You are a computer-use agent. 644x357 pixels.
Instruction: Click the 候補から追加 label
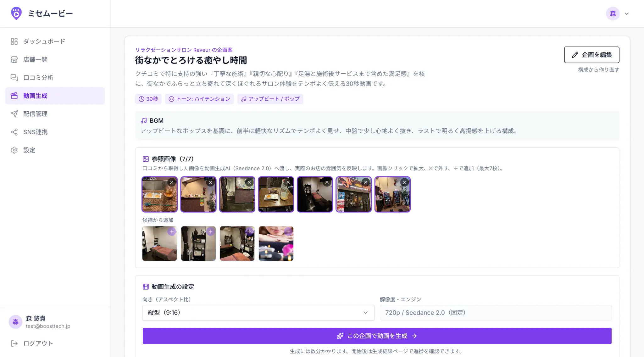(x=158, y=220)
